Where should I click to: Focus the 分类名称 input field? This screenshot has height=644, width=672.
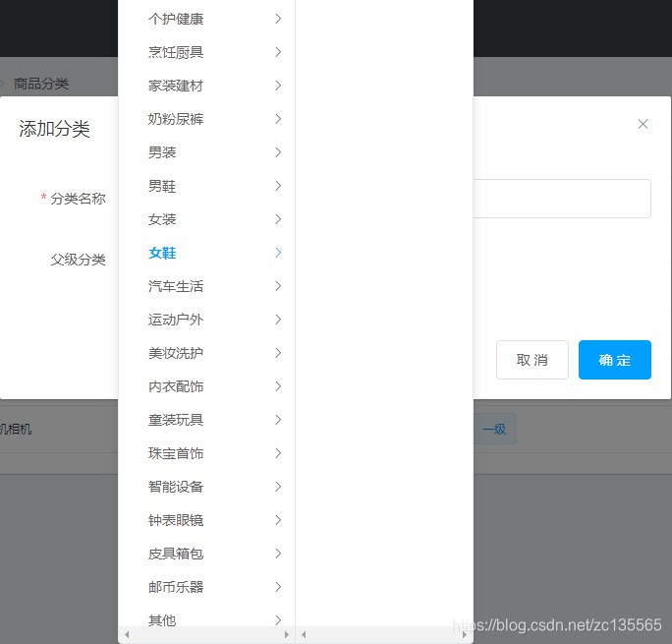click(x=562, y=199)
